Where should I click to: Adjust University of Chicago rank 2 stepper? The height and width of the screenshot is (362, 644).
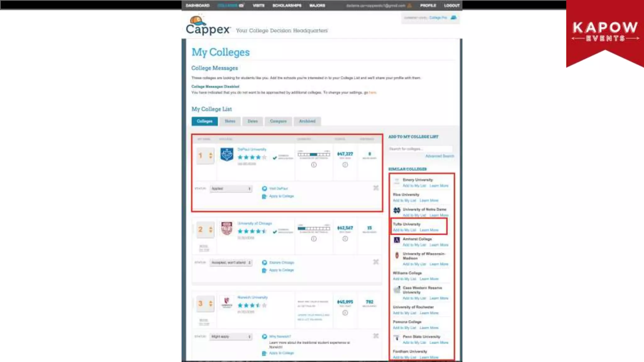tap(211, 230)
